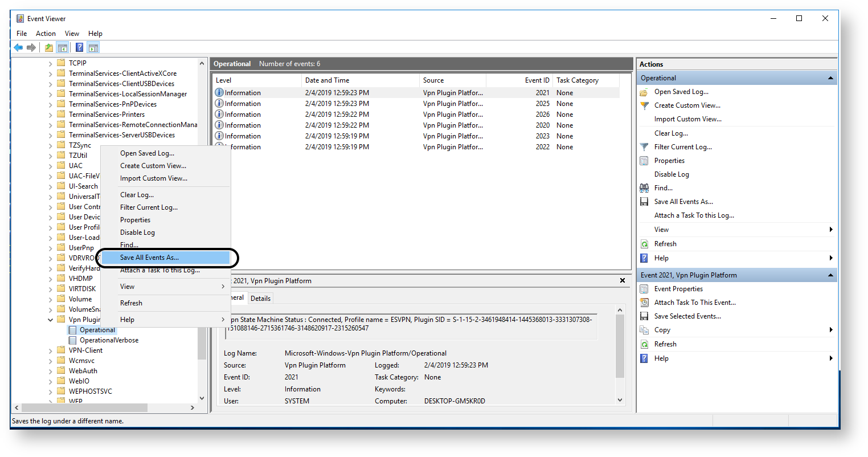Open Saved Log using its folder icon

[x=645, y=92]
